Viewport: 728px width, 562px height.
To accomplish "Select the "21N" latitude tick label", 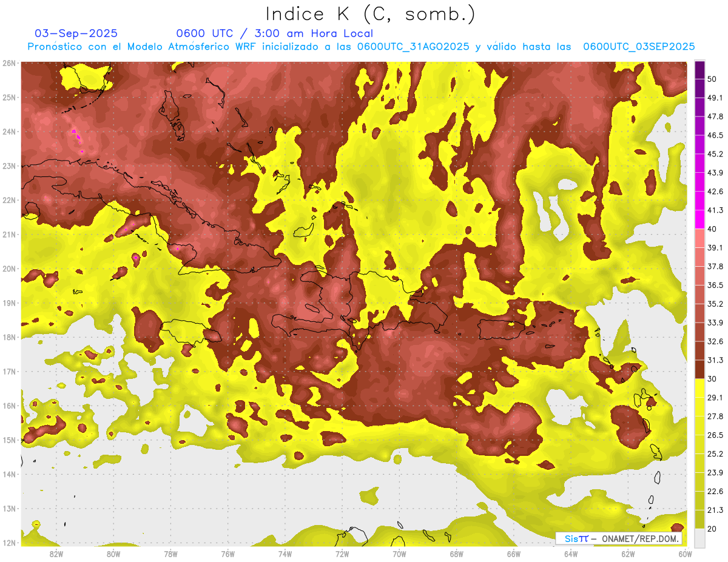I will pos(9,234).
